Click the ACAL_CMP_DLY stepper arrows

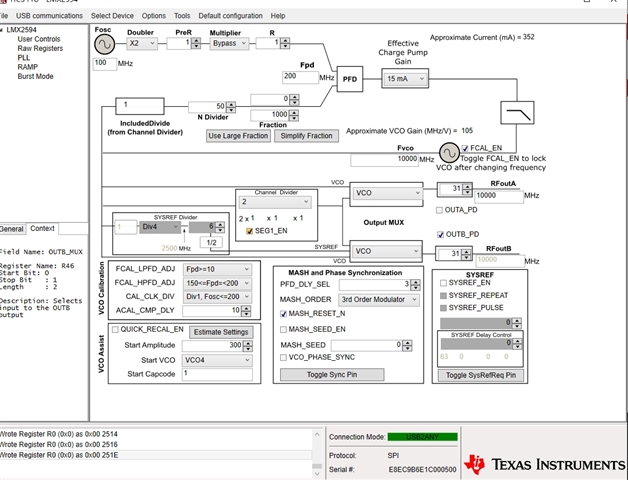246,311
